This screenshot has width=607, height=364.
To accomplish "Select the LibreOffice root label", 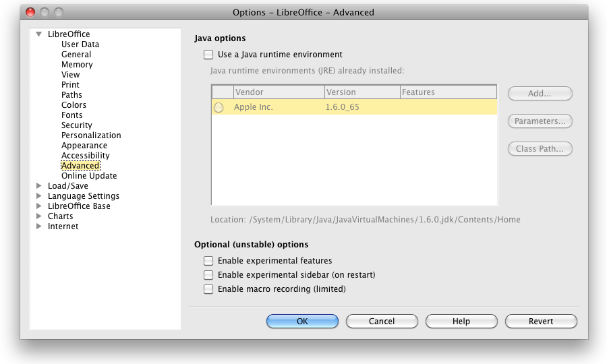I will pyautogui.click(x=69, y=34).
